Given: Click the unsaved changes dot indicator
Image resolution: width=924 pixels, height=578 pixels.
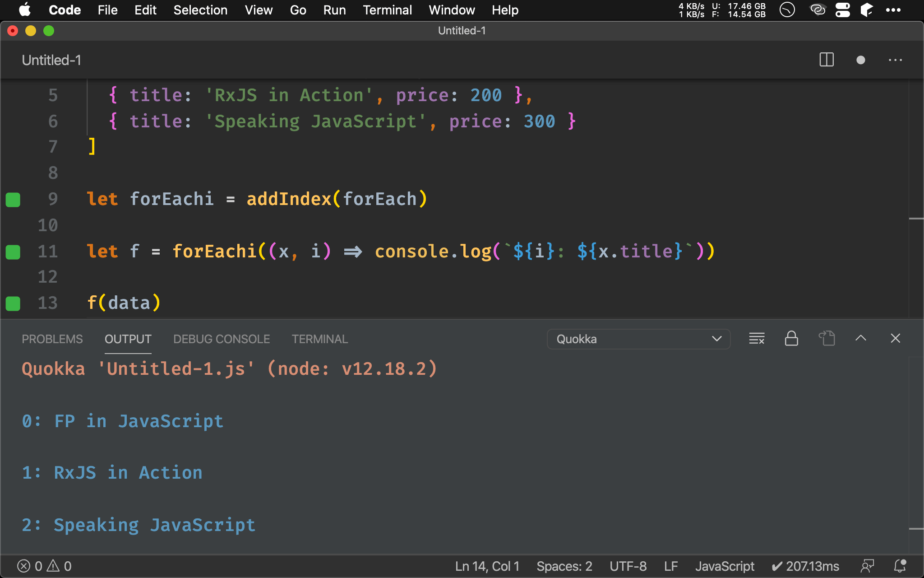Looking at the screenshot, I should (x=860, y=60).
